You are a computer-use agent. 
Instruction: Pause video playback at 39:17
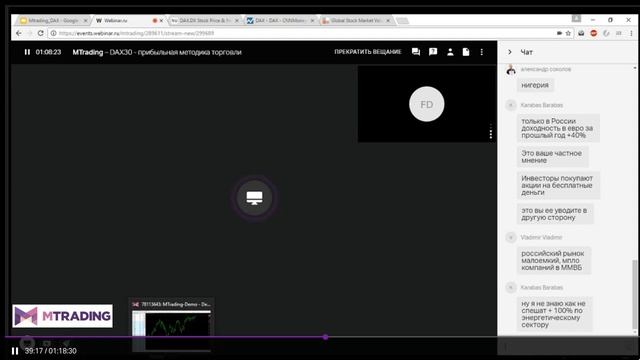15,351
